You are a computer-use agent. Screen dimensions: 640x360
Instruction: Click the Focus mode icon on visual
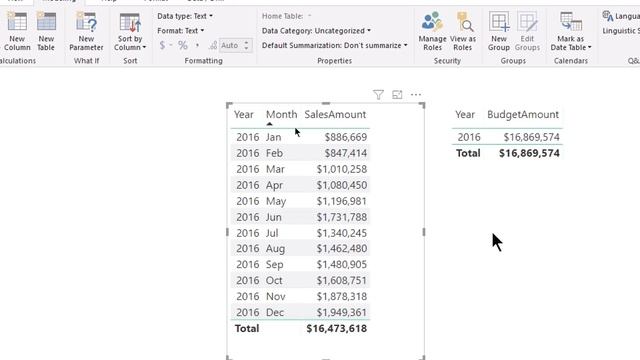point(397,95)
